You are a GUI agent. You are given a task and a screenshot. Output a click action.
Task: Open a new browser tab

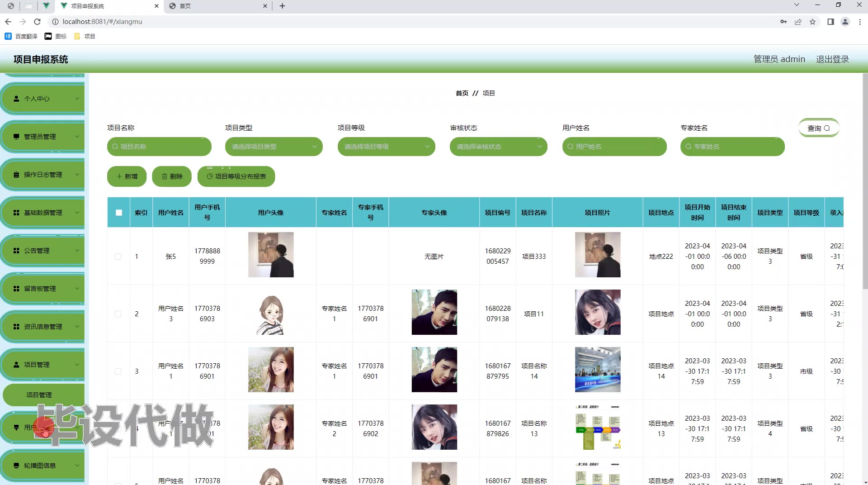coord(282,6)
